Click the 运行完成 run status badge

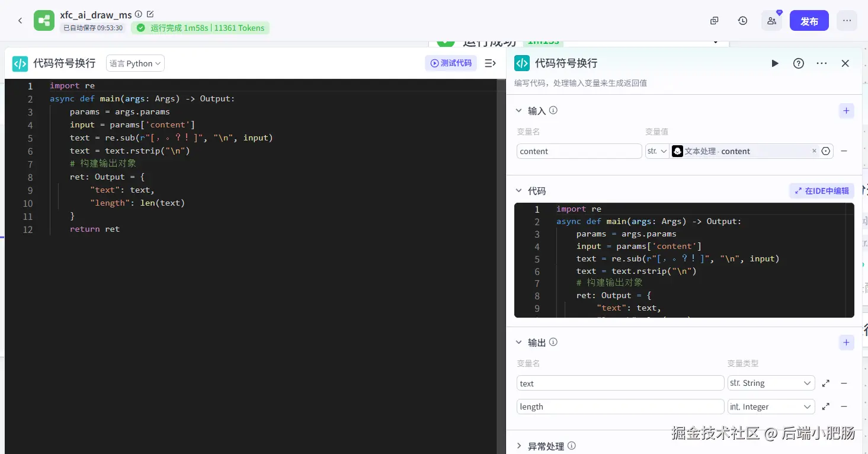point(200,28)
